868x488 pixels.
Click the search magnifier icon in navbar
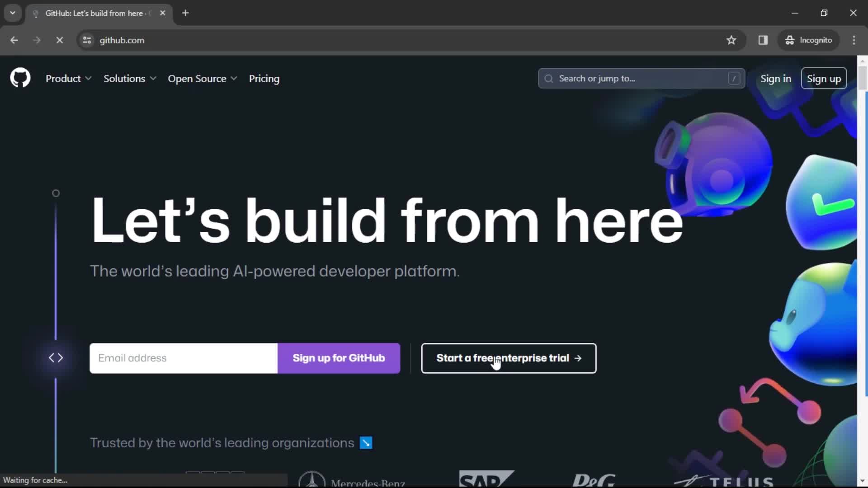click(x=549, y=78)
